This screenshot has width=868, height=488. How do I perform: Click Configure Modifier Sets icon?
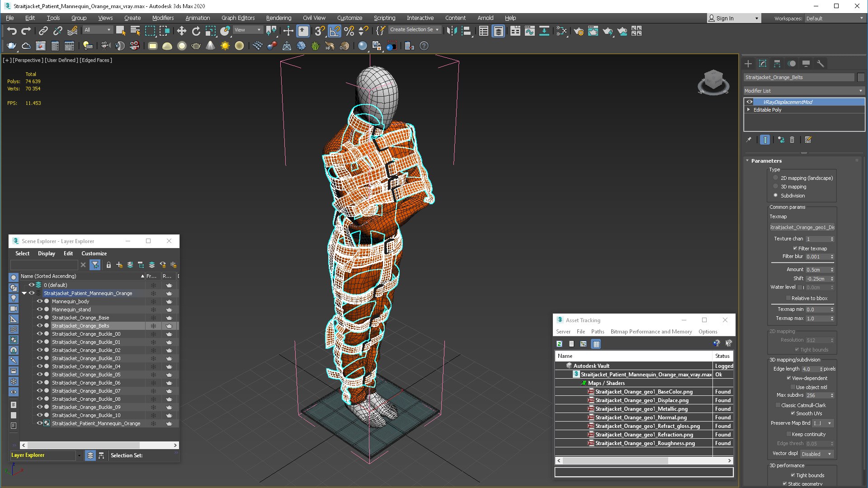coord(808,140)
